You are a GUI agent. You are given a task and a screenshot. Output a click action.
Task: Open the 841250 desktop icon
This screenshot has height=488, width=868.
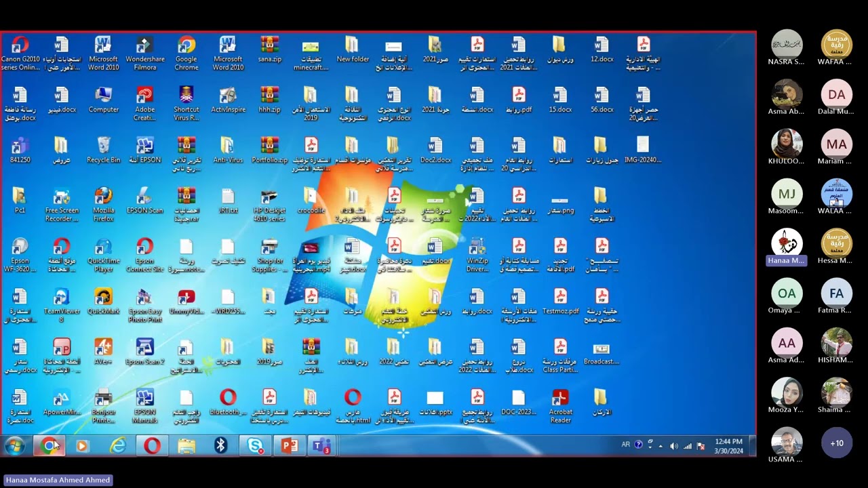pyautogui.click(x=20, y=150)
